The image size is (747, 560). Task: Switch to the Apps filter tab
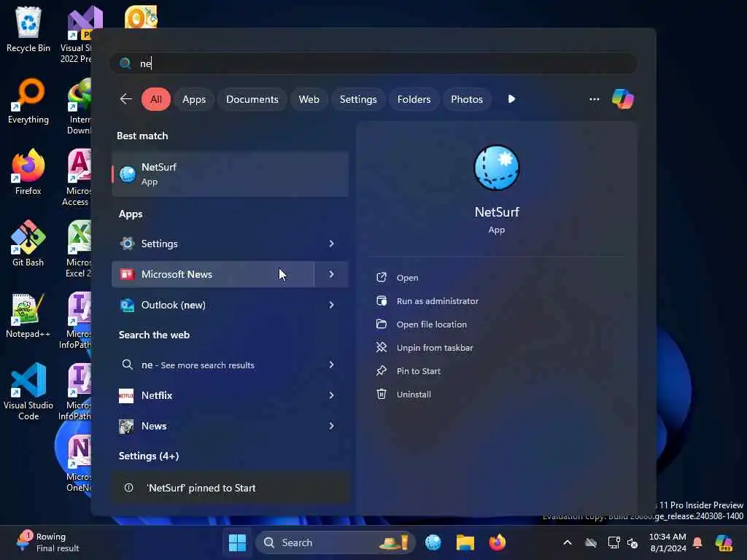[x=194, y=99]
